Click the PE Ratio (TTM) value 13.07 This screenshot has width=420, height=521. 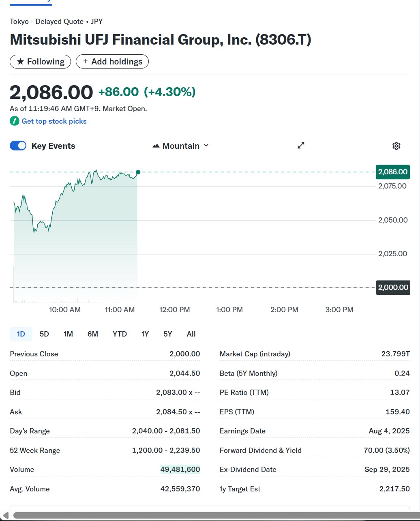point(400,392)
